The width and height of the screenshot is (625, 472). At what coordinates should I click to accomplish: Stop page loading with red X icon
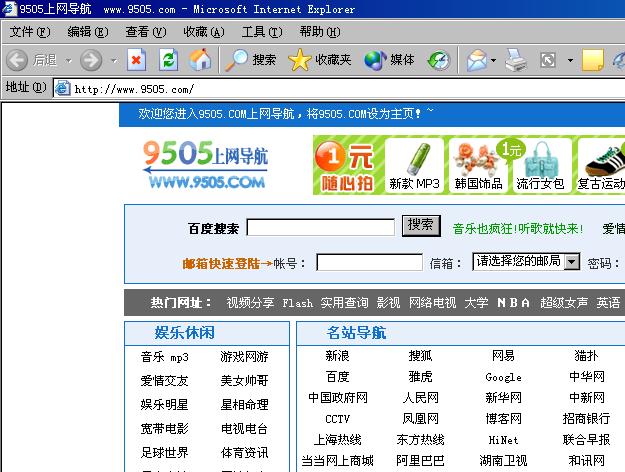coord(136,60)
